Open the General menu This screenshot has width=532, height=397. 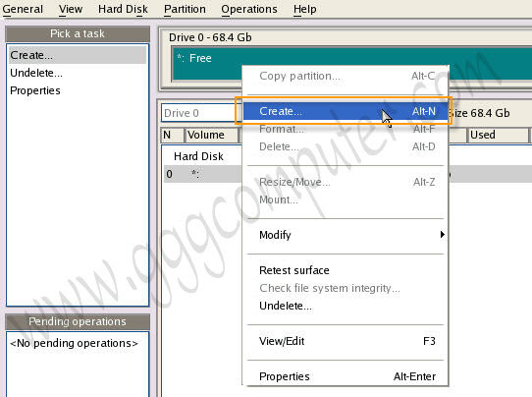tap(23, 9)
